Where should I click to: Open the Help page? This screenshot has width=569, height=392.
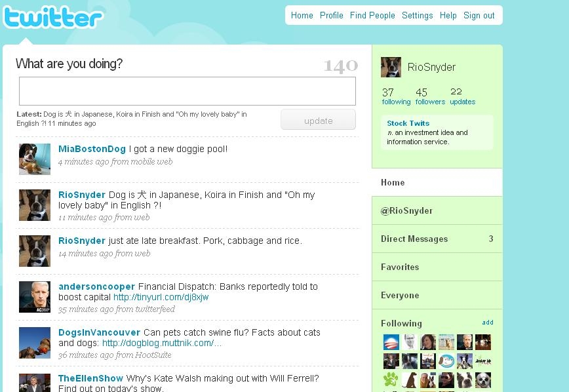click(x=448, y=16)
